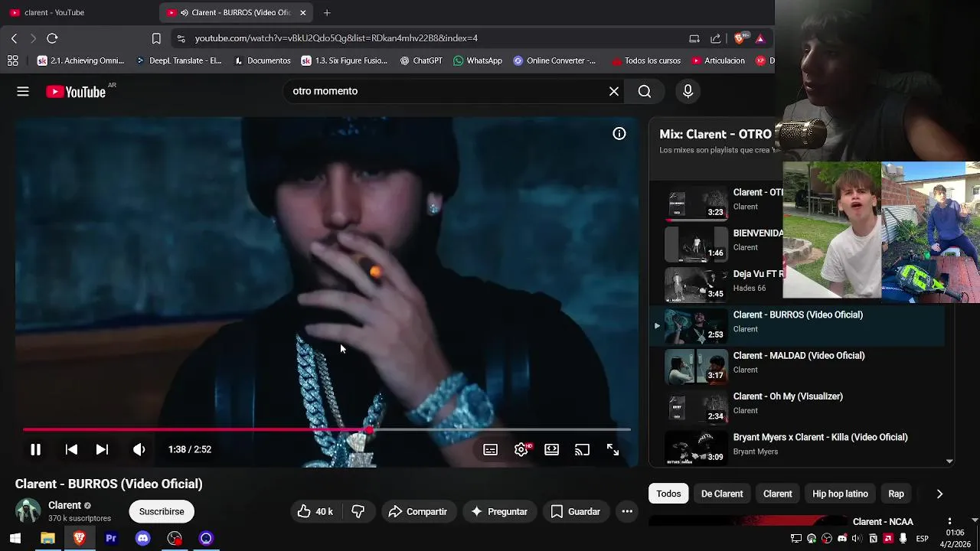Go back in browser history

(x=14, y=38)
